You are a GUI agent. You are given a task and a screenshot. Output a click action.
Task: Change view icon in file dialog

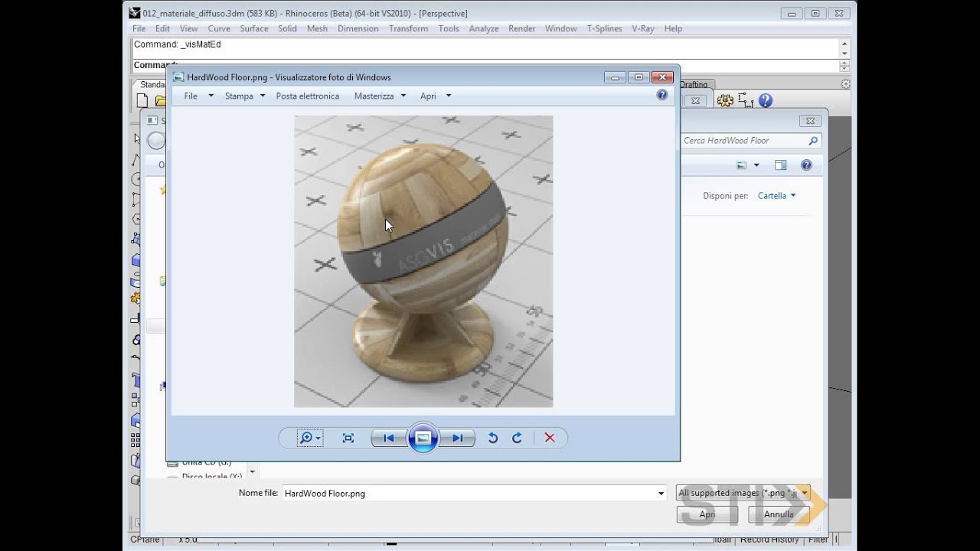(x=741, y=165)
